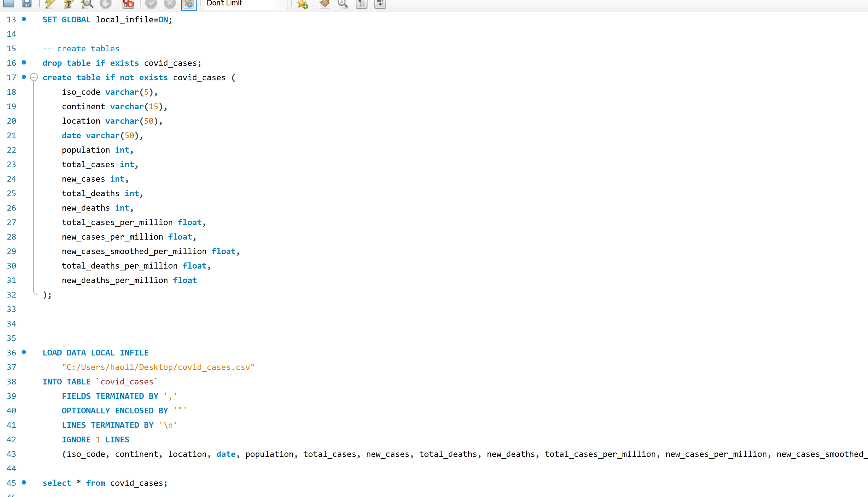Toggle invisible characters pilcrow icon

point(361,3)
